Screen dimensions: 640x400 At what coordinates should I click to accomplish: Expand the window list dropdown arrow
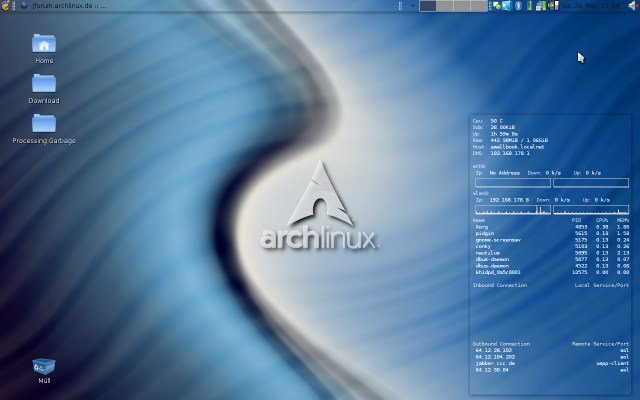[413, 6]
